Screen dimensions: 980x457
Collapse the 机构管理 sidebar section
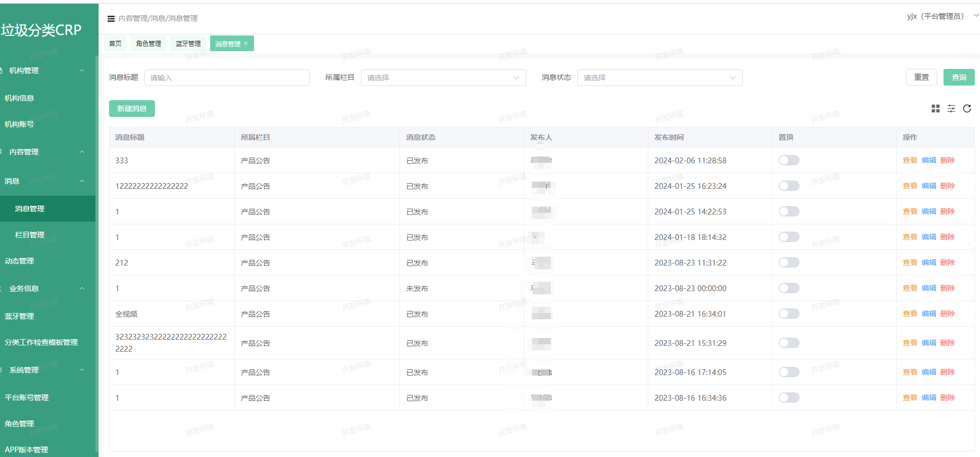(82, 70)
